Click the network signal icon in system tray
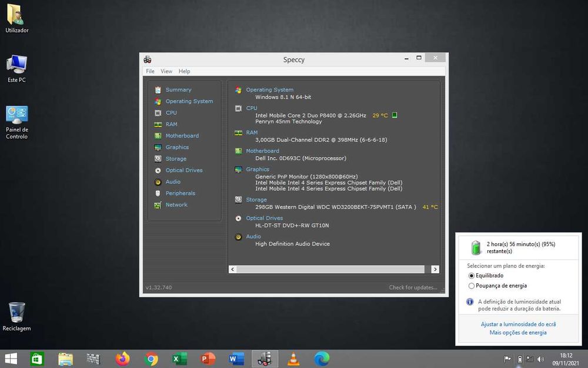Viewport: 588px width, 368px height. (530, 359)
